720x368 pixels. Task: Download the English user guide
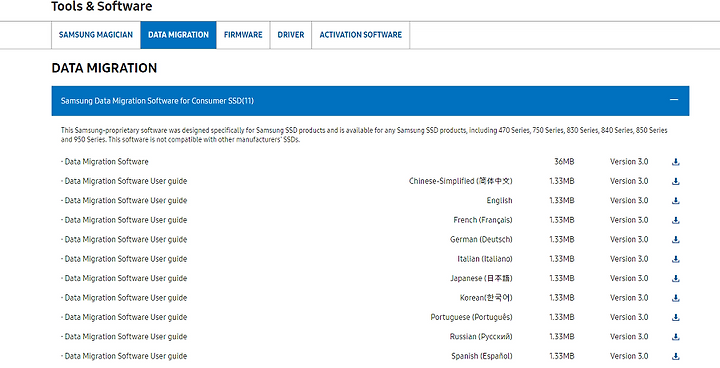[675, 201]
